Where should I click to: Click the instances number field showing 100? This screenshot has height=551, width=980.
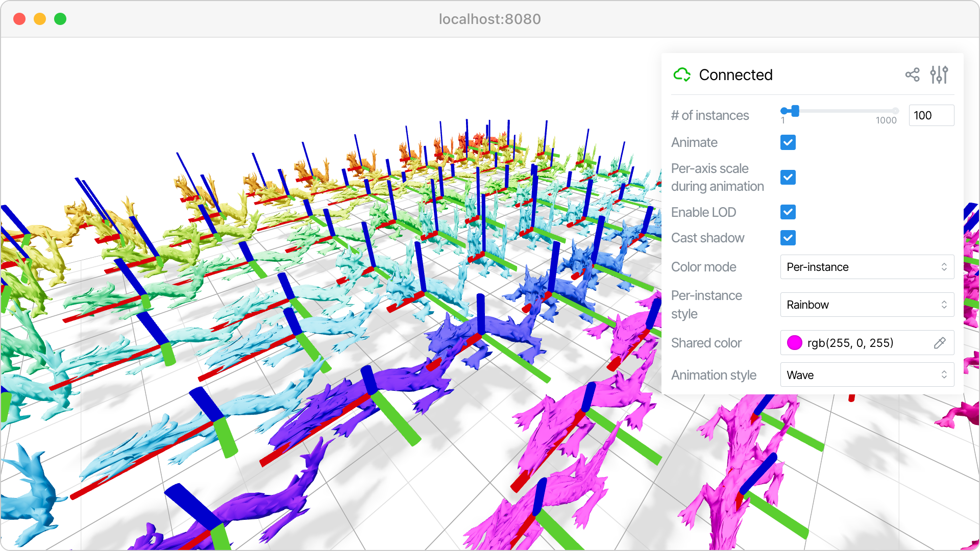[x=931, y=115]
